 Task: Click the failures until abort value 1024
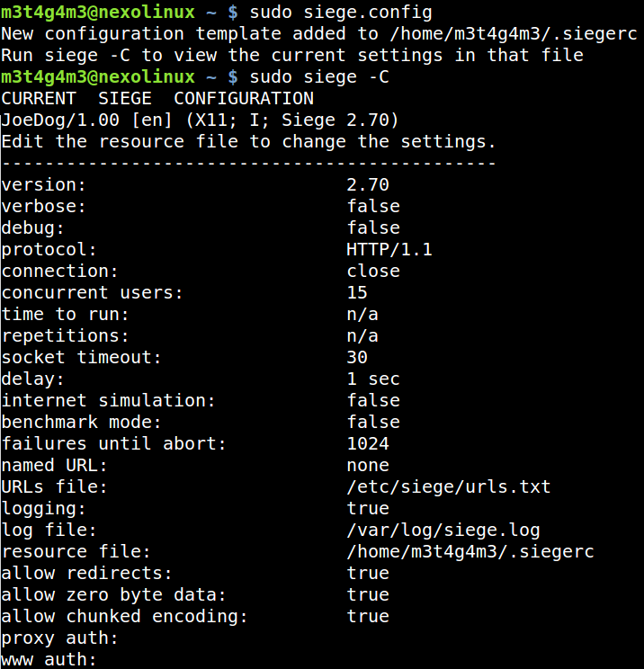pyautogui.click(x=368, y=443)
